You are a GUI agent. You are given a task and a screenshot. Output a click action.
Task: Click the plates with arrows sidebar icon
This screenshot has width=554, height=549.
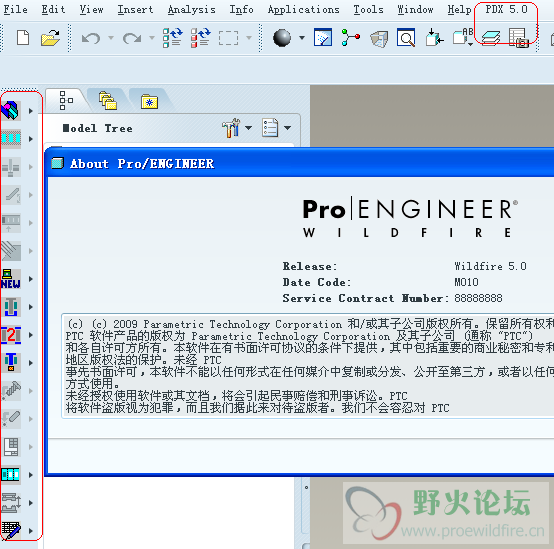coord(11,503)
